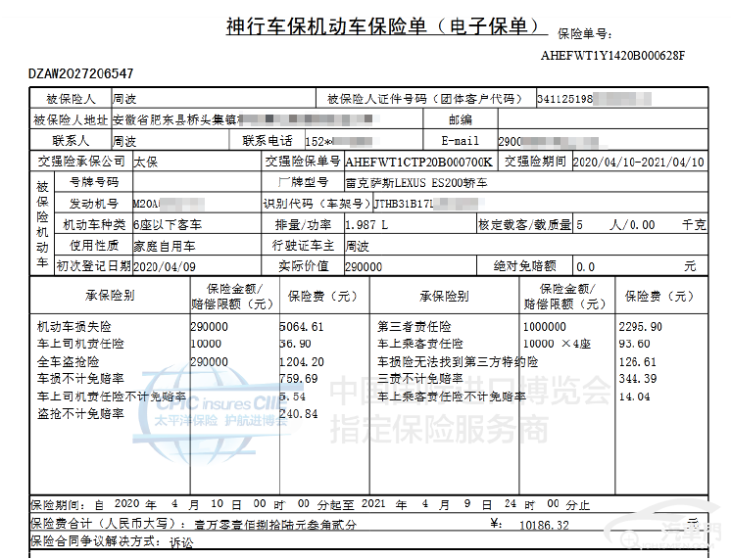The width and height of the screenshot is (731, 560).
Task: Select 第三者责任险 coverage name
Action: (414, 327)
